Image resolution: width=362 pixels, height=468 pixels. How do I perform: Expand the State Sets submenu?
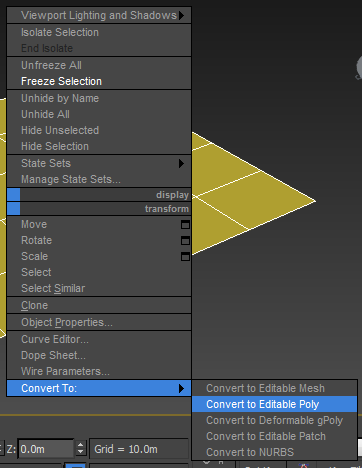tap(99, 163)
